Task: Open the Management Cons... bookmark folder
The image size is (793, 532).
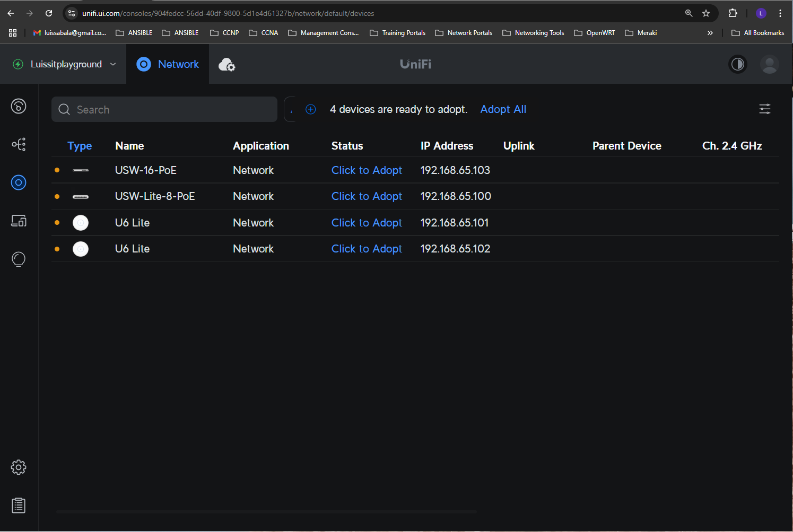Action: point(324,33)
